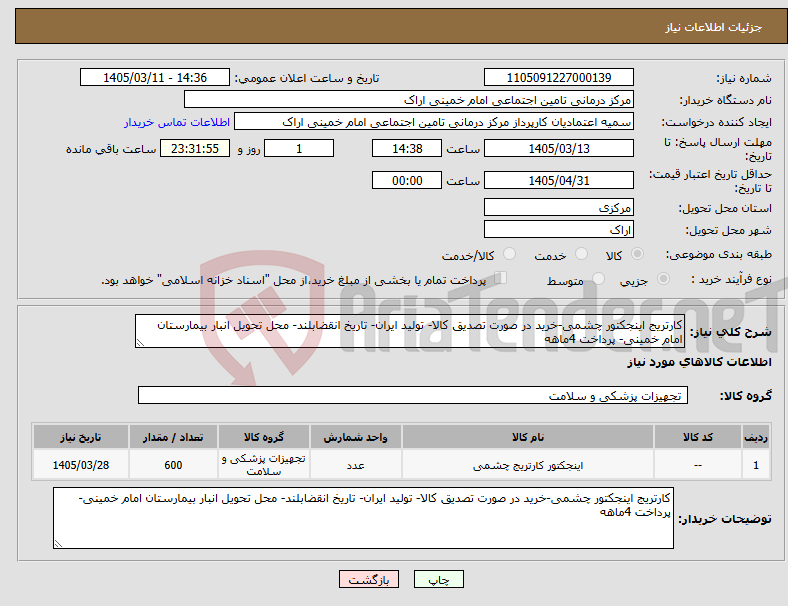Click the تاریخ نیاز column header
788x606 pixels.
tap(81, 437)
